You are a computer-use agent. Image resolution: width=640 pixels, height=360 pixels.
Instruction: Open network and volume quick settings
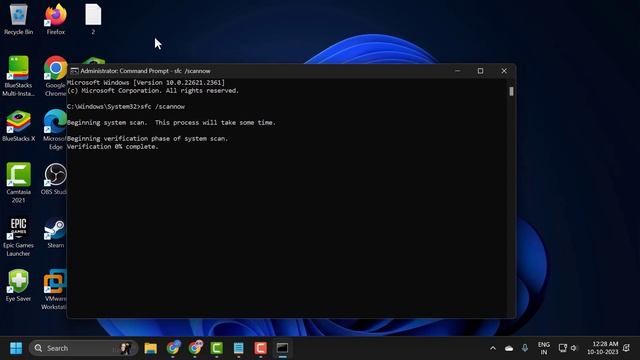[568, 348]
